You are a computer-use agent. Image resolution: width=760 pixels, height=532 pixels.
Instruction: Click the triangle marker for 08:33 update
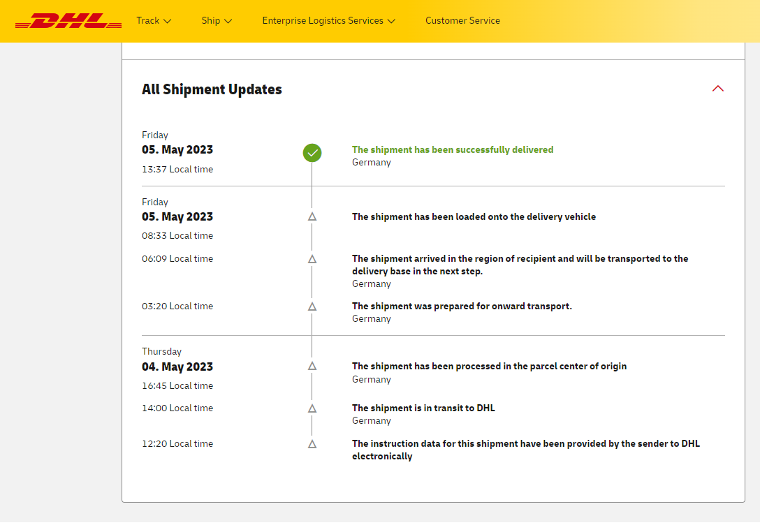312,216
